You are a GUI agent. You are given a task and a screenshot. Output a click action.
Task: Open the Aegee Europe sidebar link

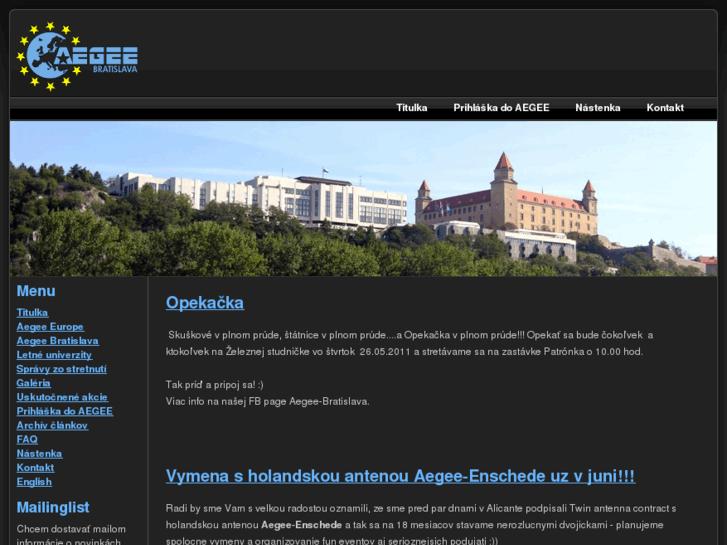[50, 327]
